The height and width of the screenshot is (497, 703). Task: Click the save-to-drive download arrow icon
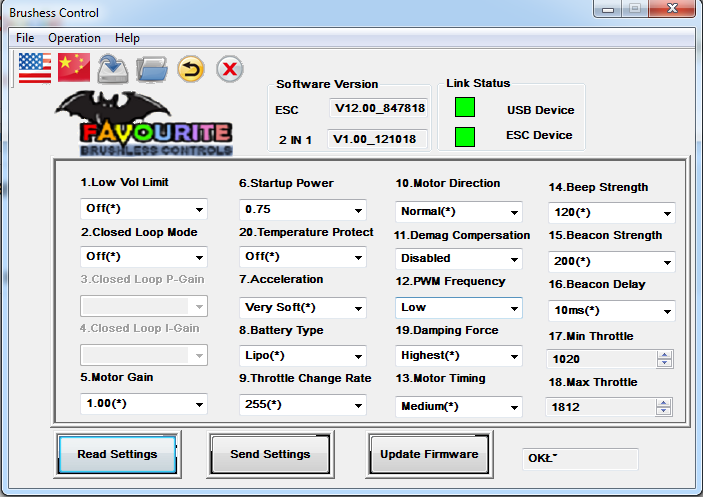click(x=113, y=69)
